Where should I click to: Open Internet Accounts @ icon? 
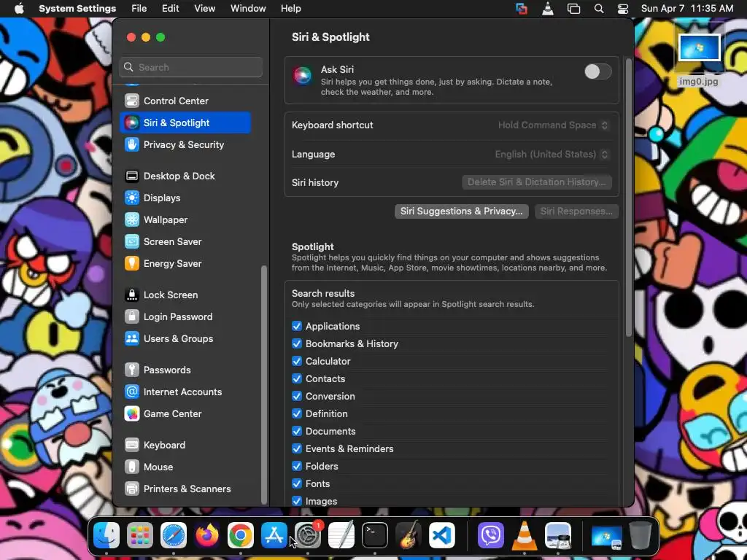132,392
